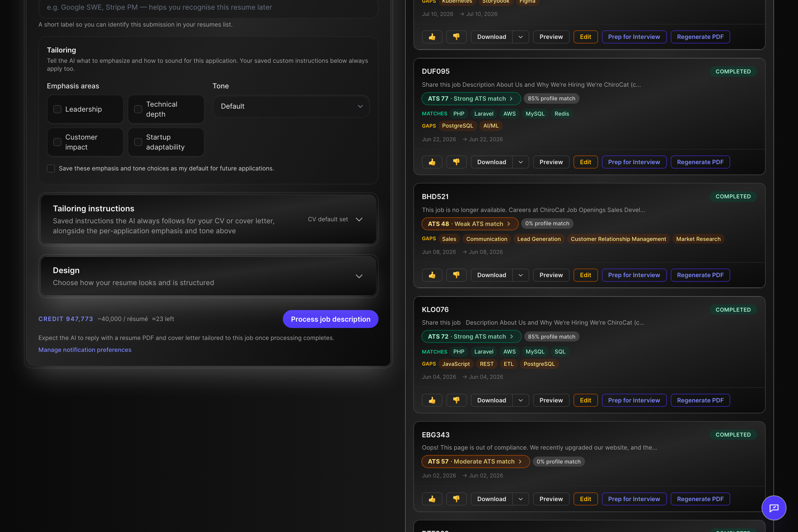The image size is (798, 532).
Task: Click the JavaScript gap tag on KLO076
Action: point(456,364)
